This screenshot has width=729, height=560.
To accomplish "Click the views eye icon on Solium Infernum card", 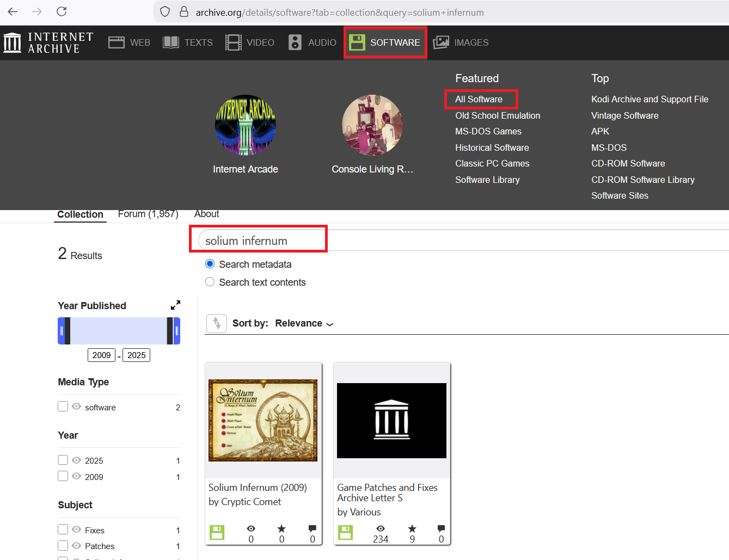I will (251, 528).
